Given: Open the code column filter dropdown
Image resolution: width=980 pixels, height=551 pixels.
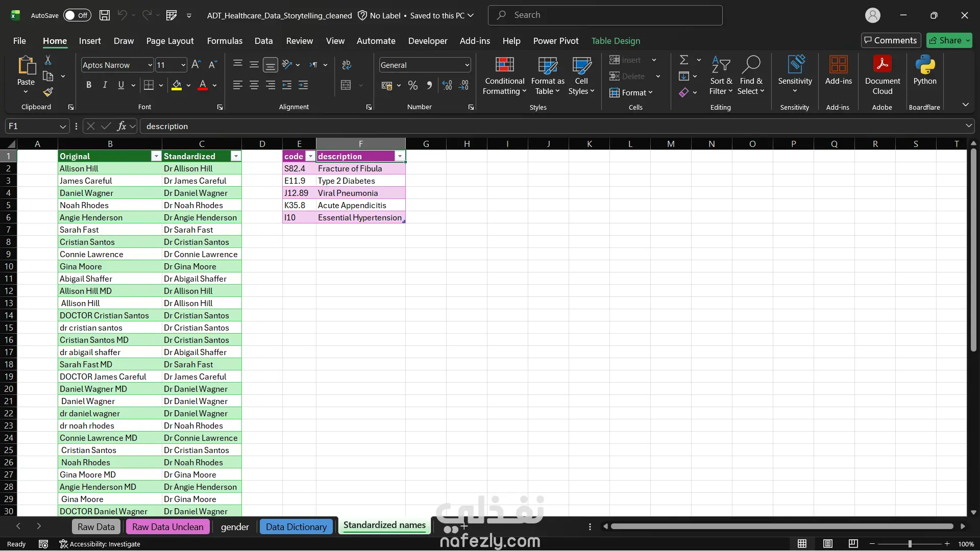Looking at the screenshot, I should coord(310,156).
